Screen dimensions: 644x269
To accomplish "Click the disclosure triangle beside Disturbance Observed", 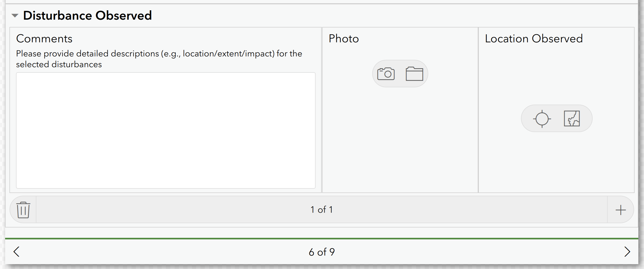I will 15,15.
